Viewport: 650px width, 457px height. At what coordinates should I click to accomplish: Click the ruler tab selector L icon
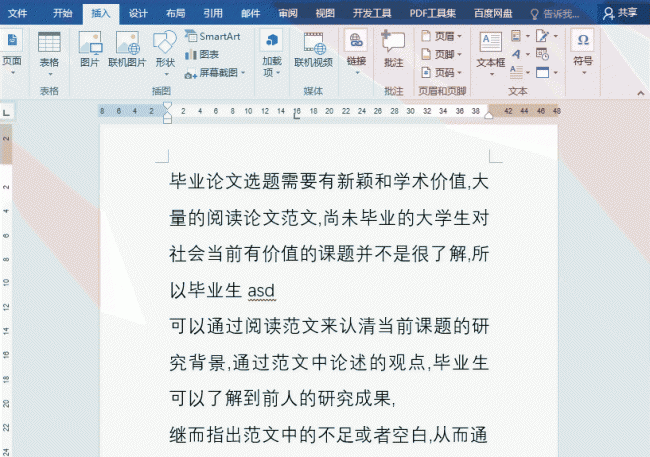[6, 112]
